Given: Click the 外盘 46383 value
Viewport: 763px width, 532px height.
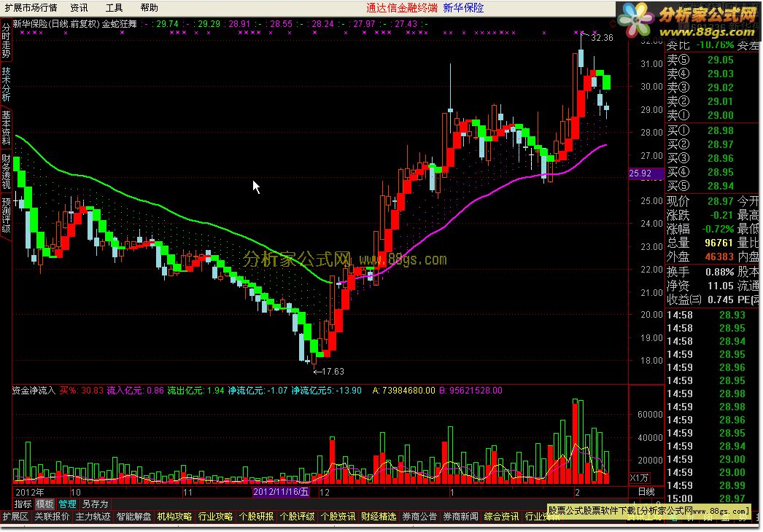Looking at the screenshot, I should [x=719, y=257].
